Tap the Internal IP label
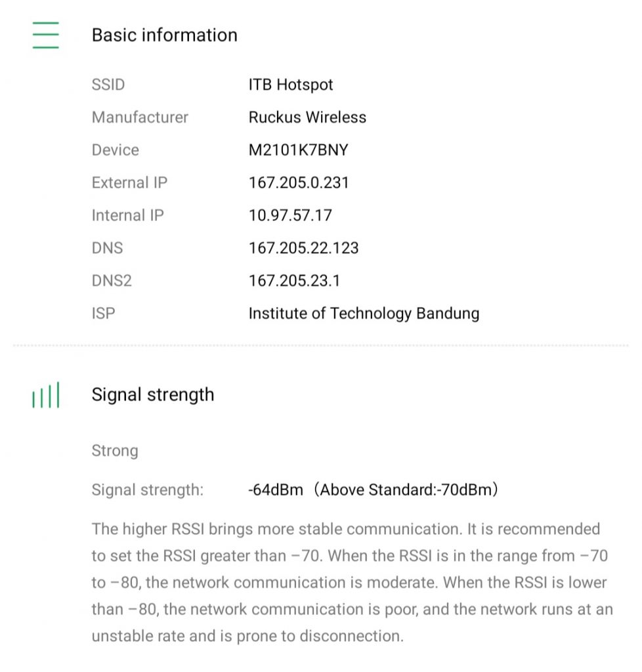642x672 pixels. pos(128,215)
